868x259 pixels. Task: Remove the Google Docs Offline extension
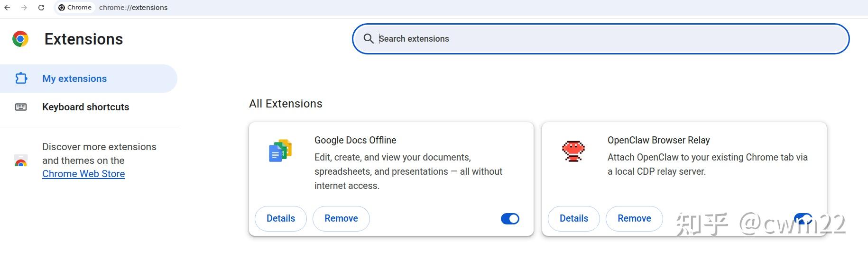341,219
